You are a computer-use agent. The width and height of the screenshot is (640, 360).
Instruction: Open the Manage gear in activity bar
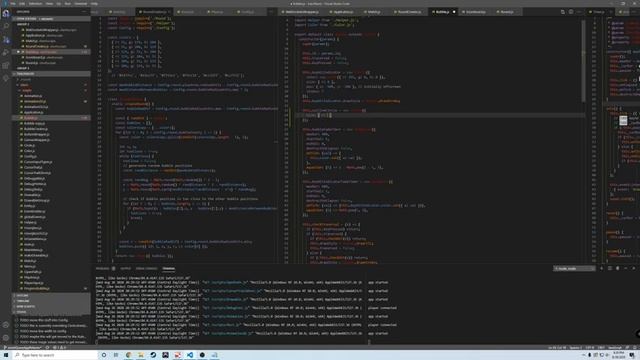click(6, 338)
